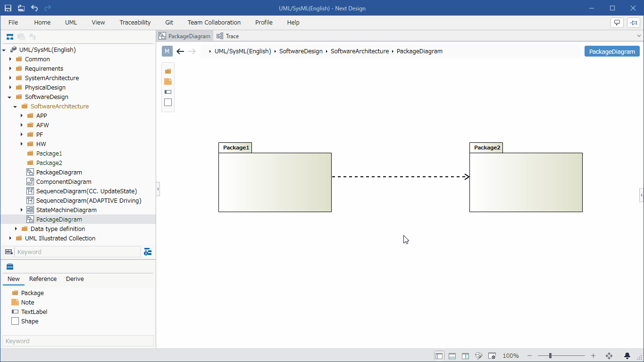Open the feedback speech bubble icon
644x362 pixels.
pos(617,23)
